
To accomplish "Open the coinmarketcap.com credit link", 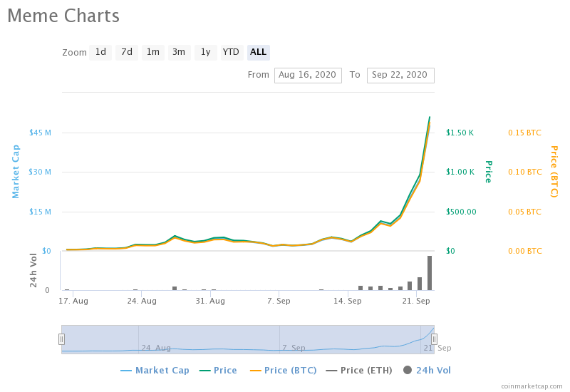I will pyautogui.click(x=532, y=386).
